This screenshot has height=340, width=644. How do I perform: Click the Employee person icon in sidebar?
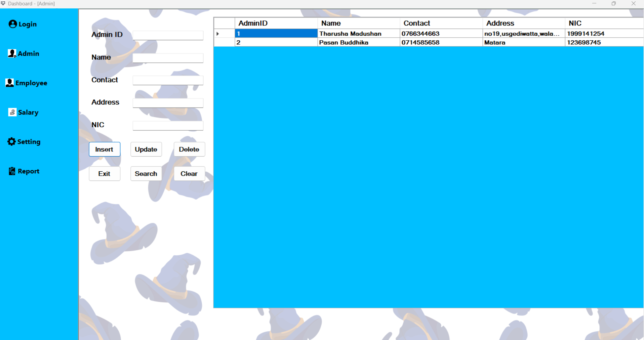(x=10, y=83)
